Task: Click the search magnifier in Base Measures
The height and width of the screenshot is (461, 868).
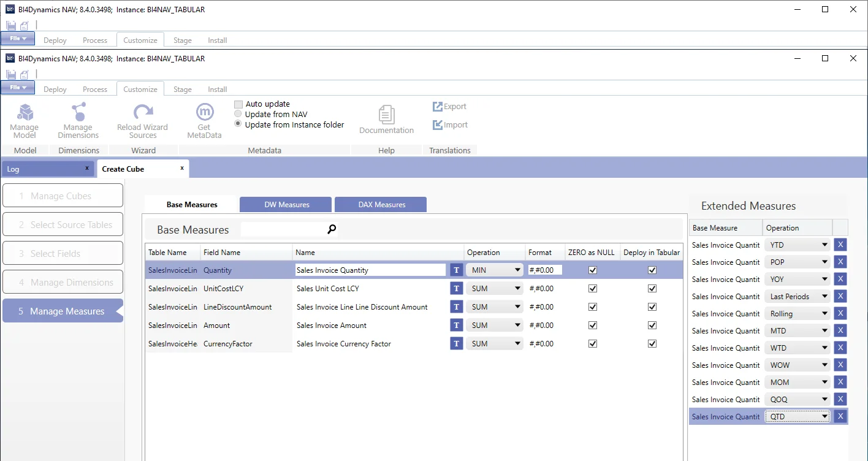Action: coord(332,229)
